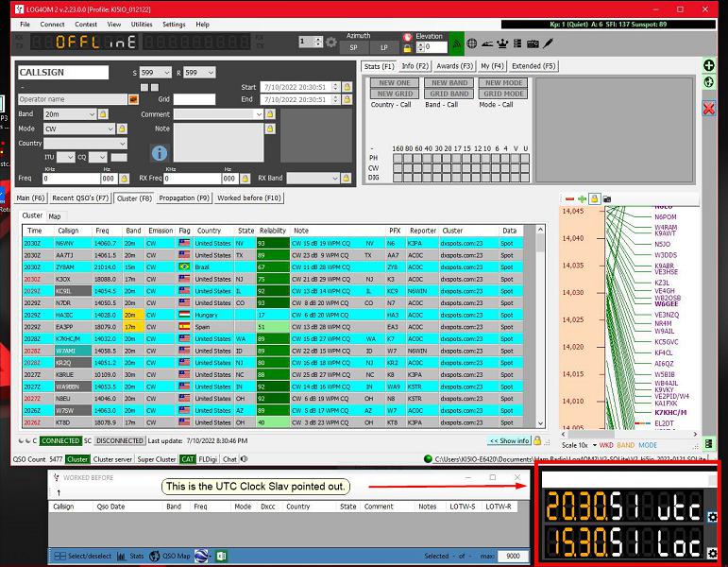Toggle the Comment field lock

tap(270, 113)
